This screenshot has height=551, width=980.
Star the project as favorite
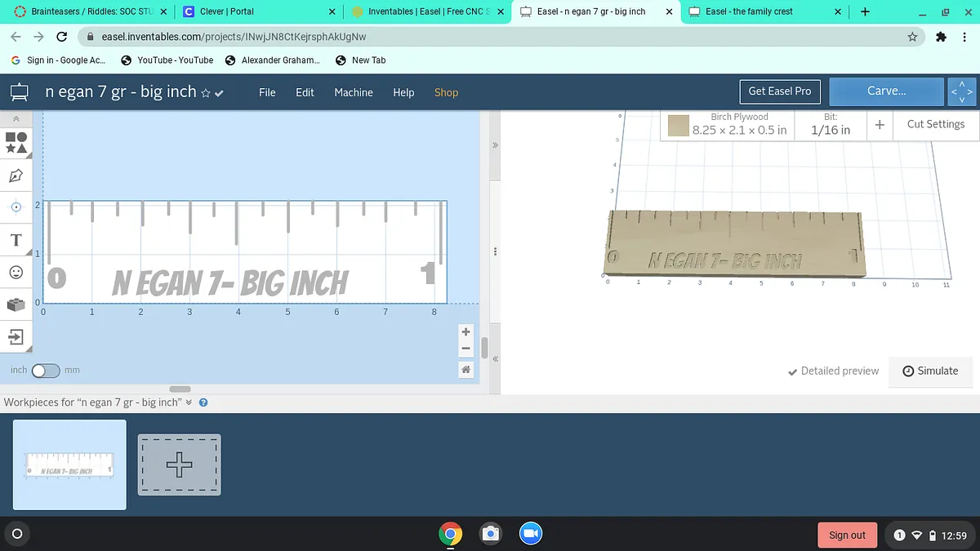tap(206, 93)
